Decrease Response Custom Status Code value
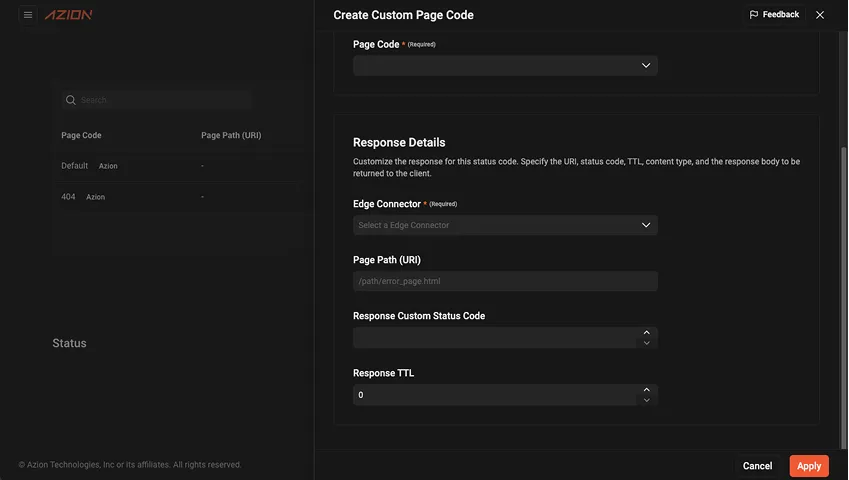The image size is (849, 480). pos(647,343)
